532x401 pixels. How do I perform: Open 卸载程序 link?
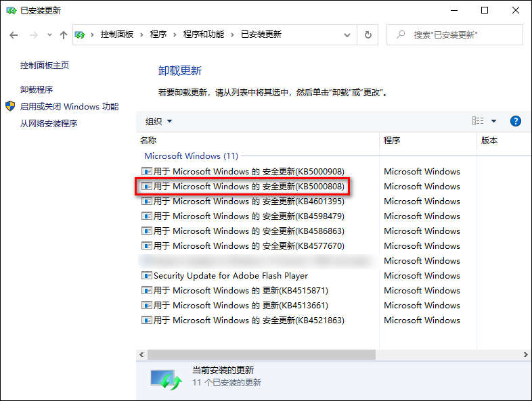pyautogui.click(x=37, y=90)
